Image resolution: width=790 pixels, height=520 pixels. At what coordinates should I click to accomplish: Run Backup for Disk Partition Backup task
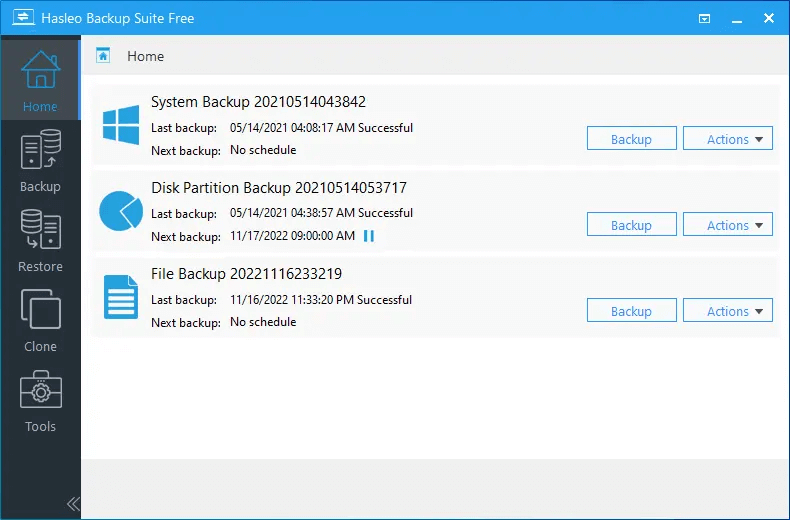[x=631, y=225]
